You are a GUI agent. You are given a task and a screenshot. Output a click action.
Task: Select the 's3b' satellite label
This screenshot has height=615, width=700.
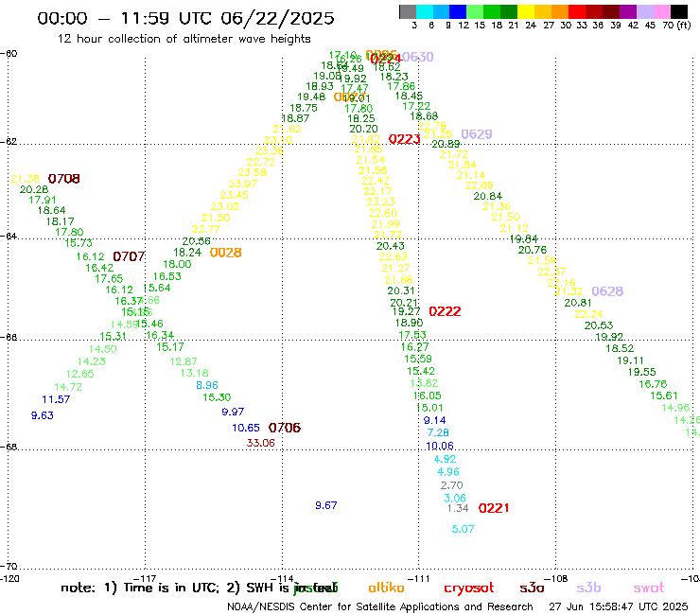click(x=588, y=589)
